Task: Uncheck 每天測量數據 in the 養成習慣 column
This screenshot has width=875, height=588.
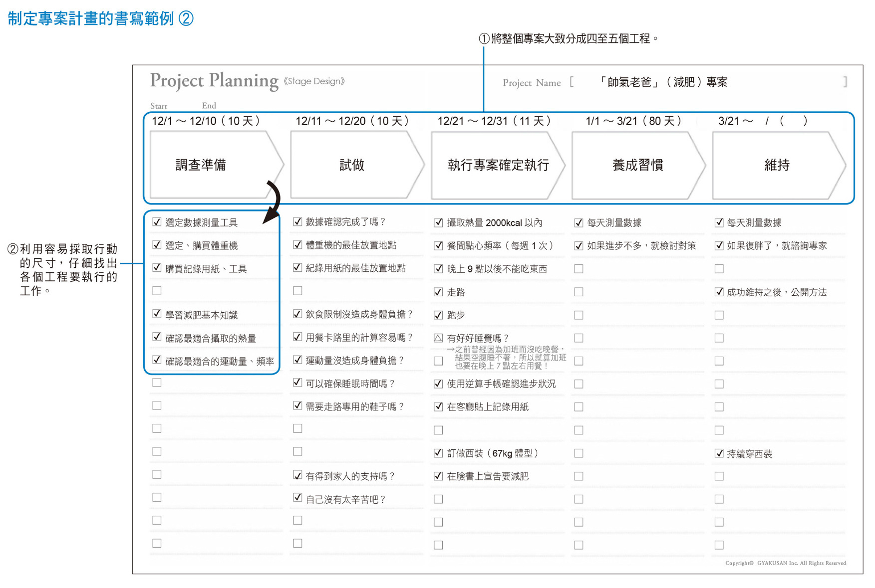Action: (579, 222)
